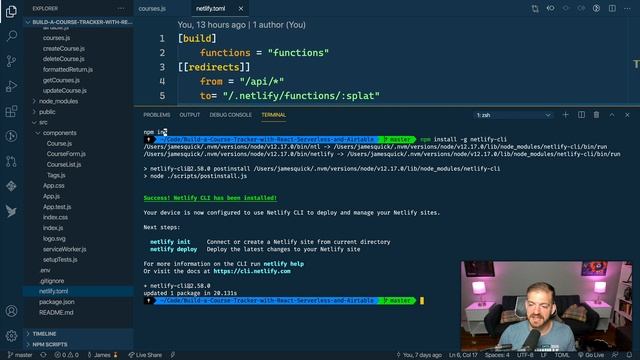Click the bird icon in activity bar
The width and height of the screenshot is (640, 360).
[x=11, y=211]
